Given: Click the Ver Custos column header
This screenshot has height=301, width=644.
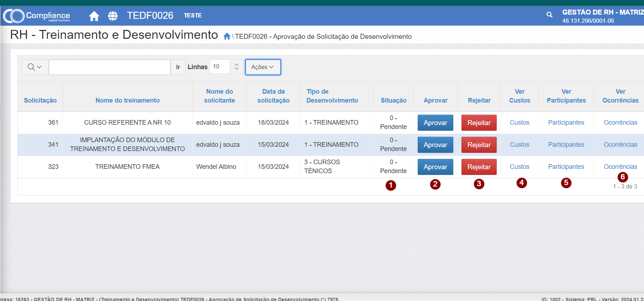Looking at the screenshot, I should pos(520,96).
